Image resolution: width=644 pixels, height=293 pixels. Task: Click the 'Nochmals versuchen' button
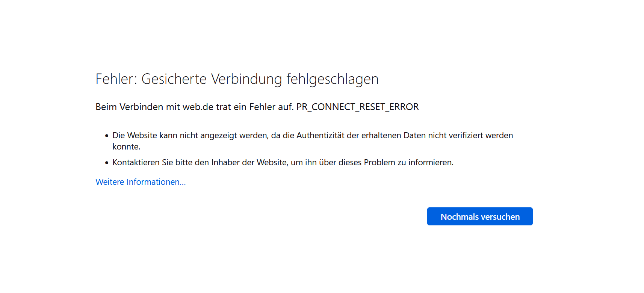[x=480, y=216]
